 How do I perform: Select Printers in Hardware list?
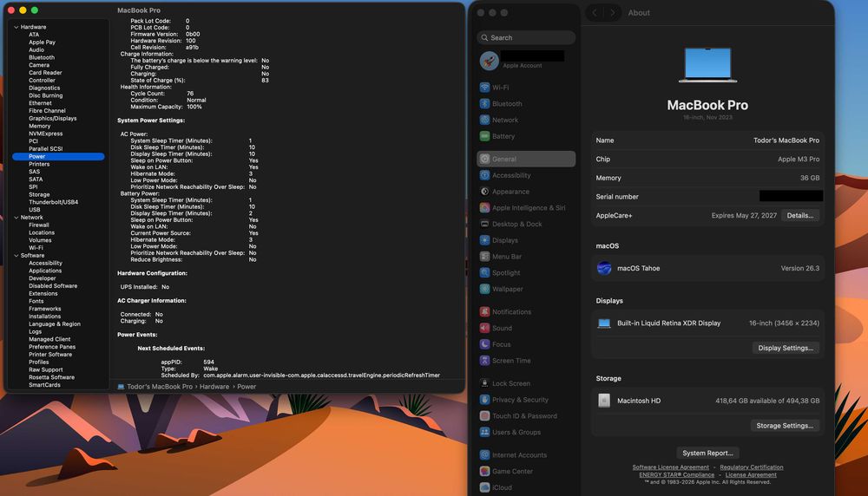tap(39, 164)
